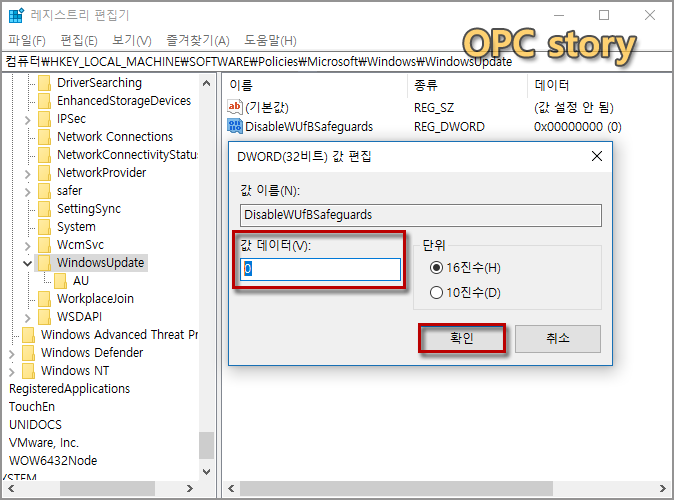674x500 pixels.
Task: Click the Windows Advanced Threat folder icon
Action: pyautogui.click(x=28, y=335)
